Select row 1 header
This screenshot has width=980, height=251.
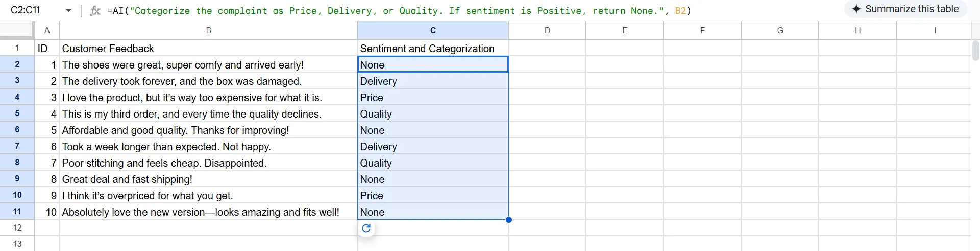pos(17,48)
